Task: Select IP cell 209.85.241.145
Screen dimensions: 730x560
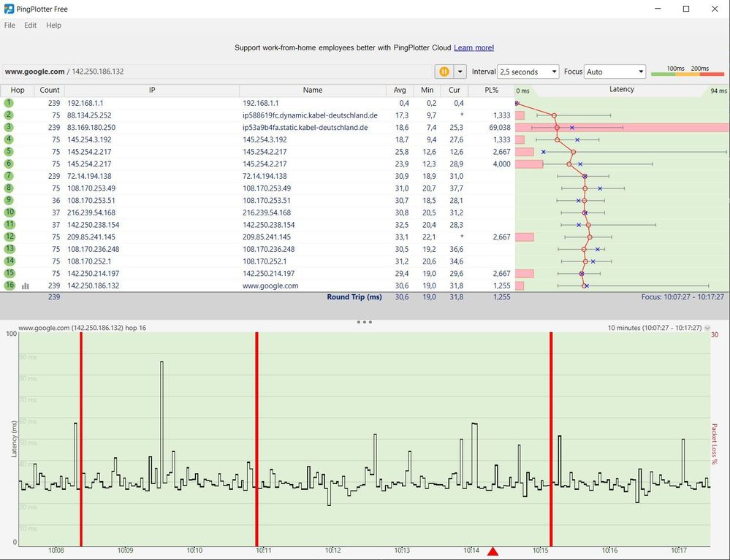Action: tap(91, 237)
